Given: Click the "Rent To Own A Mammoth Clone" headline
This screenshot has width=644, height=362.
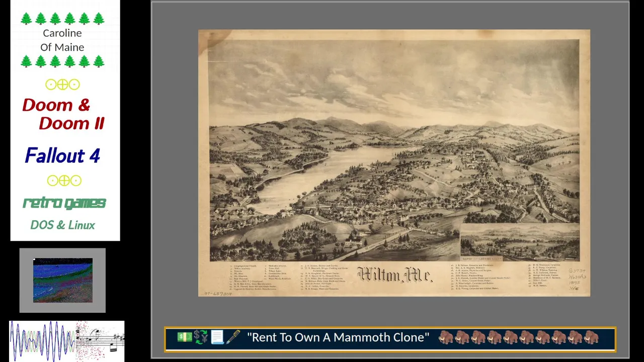Looking at the screenshot, I should [x=338, y=337].
